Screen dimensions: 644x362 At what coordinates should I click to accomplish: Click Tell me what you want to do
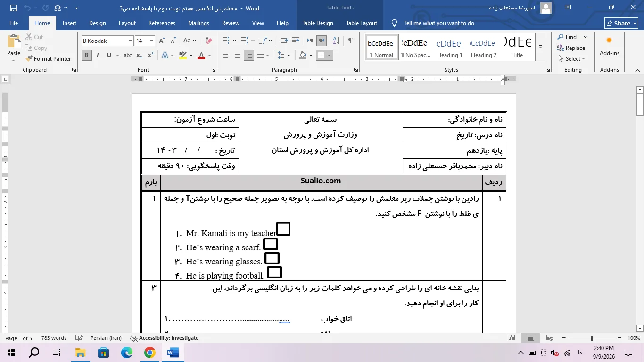[x=438, y=23]
